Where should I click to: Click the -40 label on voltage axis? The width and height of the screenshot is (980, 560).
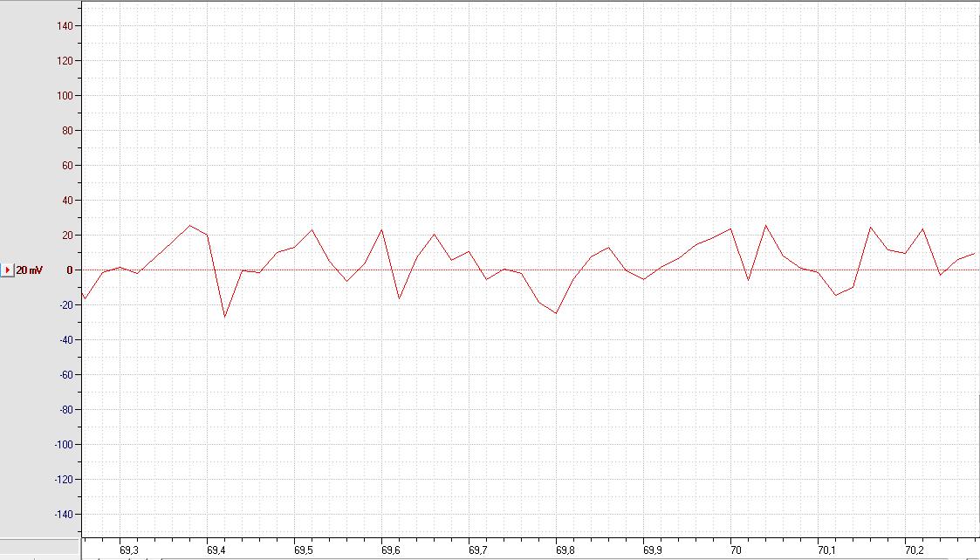pyautogui.click(x=65, y=340)
